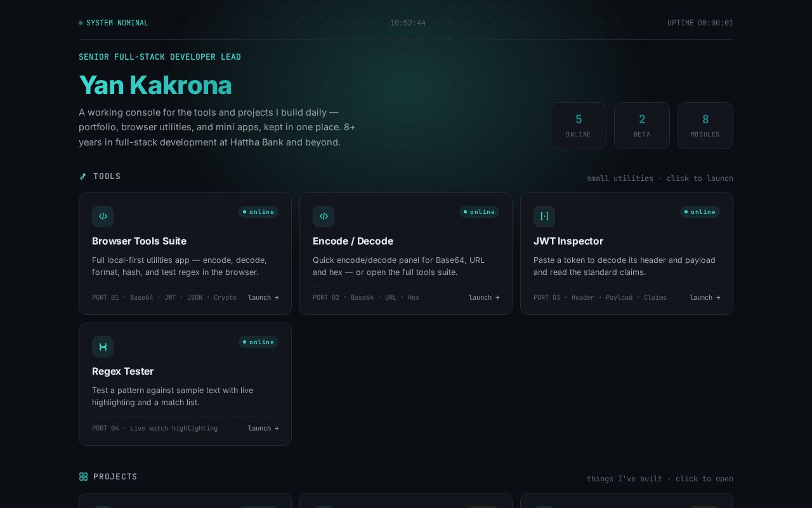Click the Browser Tools Suite code icon
The width and height of the screenshot is (812, 508).
(103, 217)
